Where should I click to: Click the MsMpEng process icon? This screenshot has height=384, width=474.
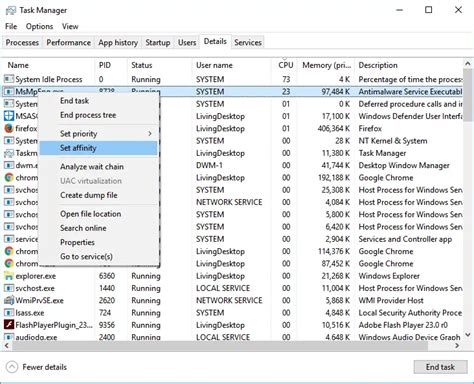pos(9,92)
